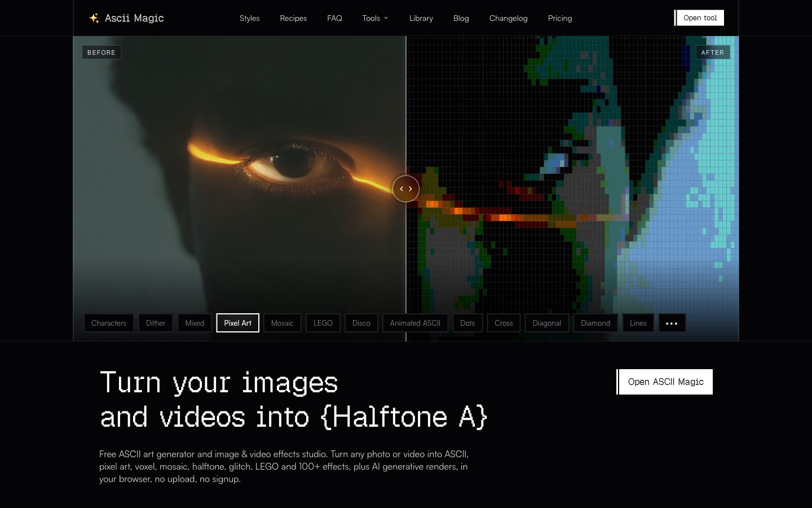The height and width of the screenshot is (508, 812).
Task: Show more styles via the ellipsis button
Action: pyautogui.click(x=672, y=323)
